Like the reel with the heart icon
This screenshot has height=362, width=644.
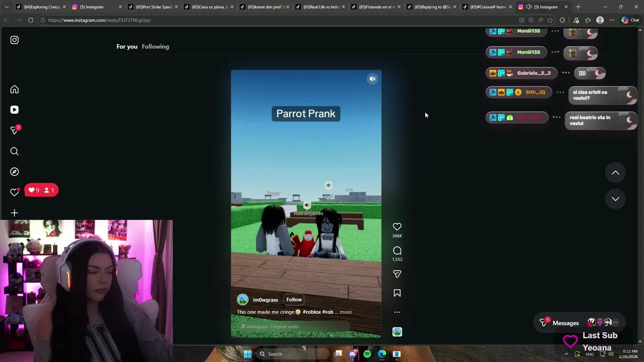click(397, 227)
